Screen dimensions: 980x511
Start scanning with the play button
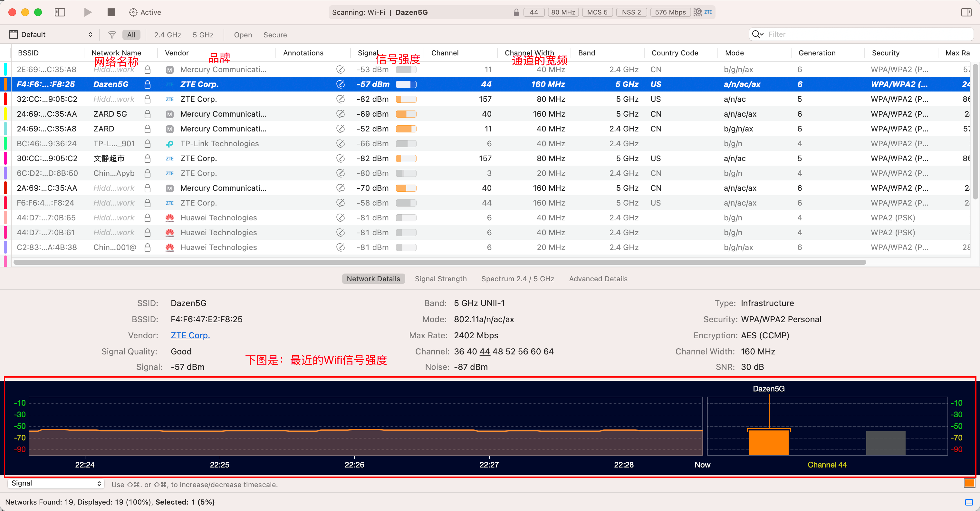coord(88,12)
